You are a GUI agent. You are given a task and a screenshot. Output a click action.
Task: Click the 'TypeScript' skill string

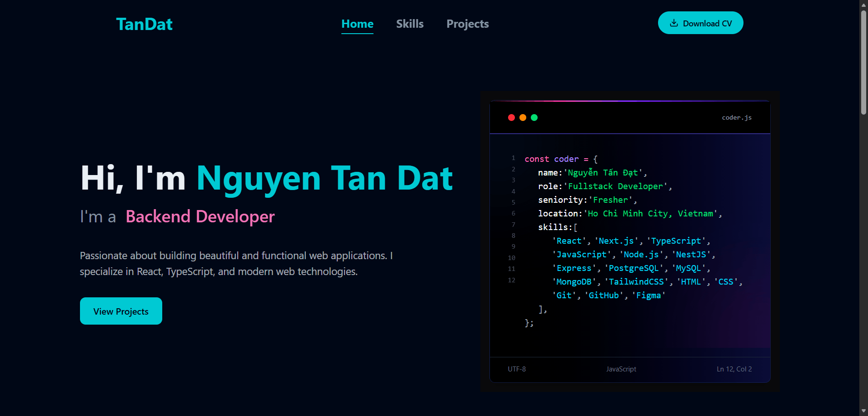pyautogui.click(x=676, y=241)
